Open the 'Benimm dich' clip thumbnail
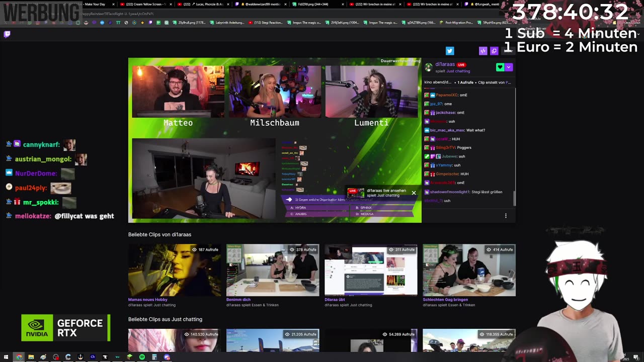This screenshot has height=362, width=644. pyautogui.click(x=273, y=270)
